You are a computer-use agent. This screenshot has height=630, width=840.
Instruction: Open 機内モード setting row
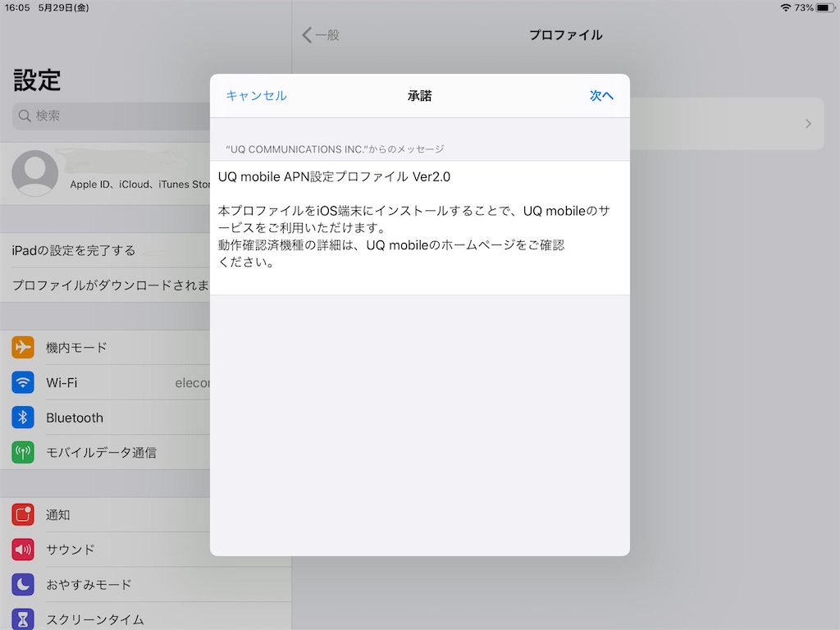(105, 347)
